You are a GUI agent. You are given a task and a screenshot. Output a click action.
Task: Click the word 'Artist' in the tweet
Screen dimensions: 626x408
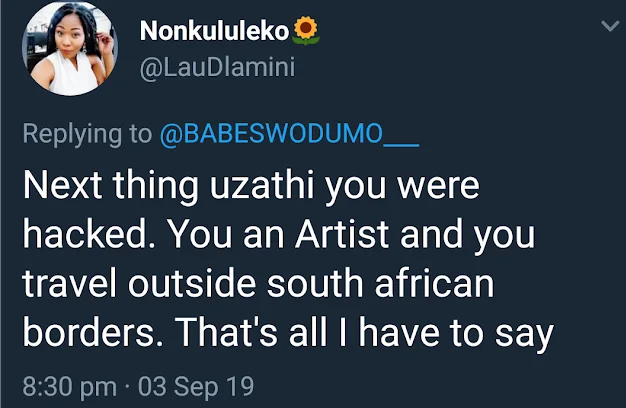point(342,234)
